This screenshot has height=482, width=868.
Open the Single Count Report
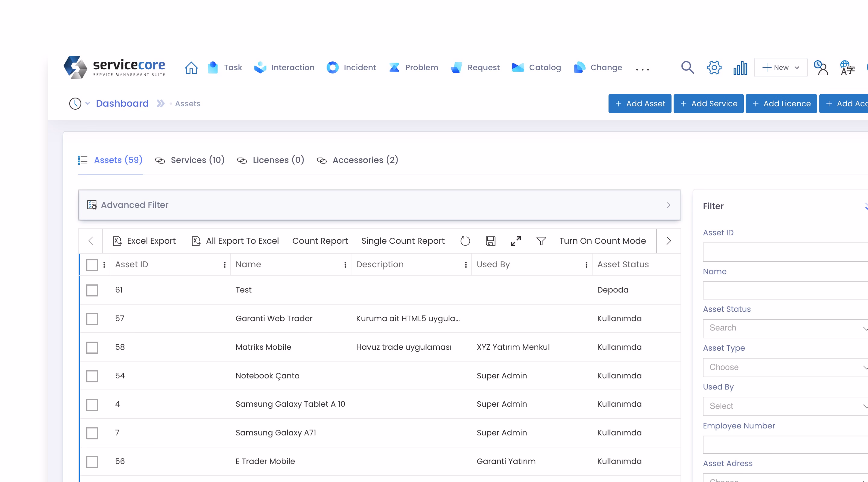pos(403,241)
